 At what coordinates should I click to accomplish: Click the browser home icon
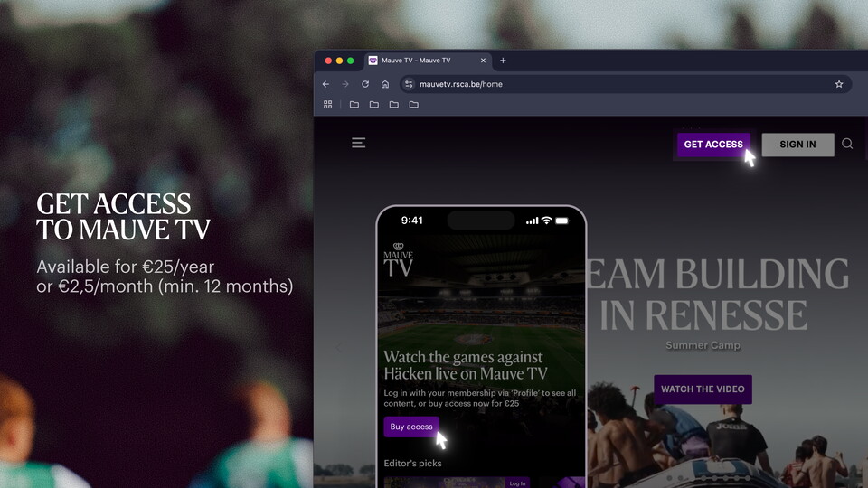click(x=385, y=84)
